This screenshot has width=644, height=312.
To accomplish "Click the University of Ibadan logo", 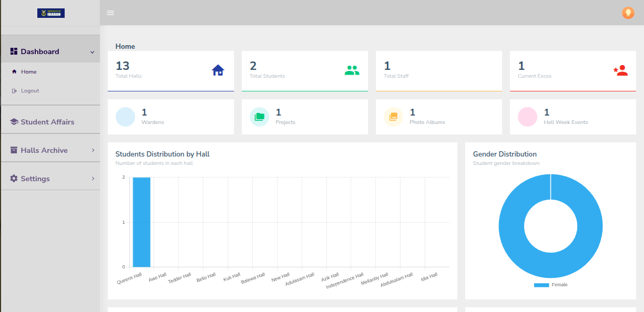I will [x=51, y=13].
